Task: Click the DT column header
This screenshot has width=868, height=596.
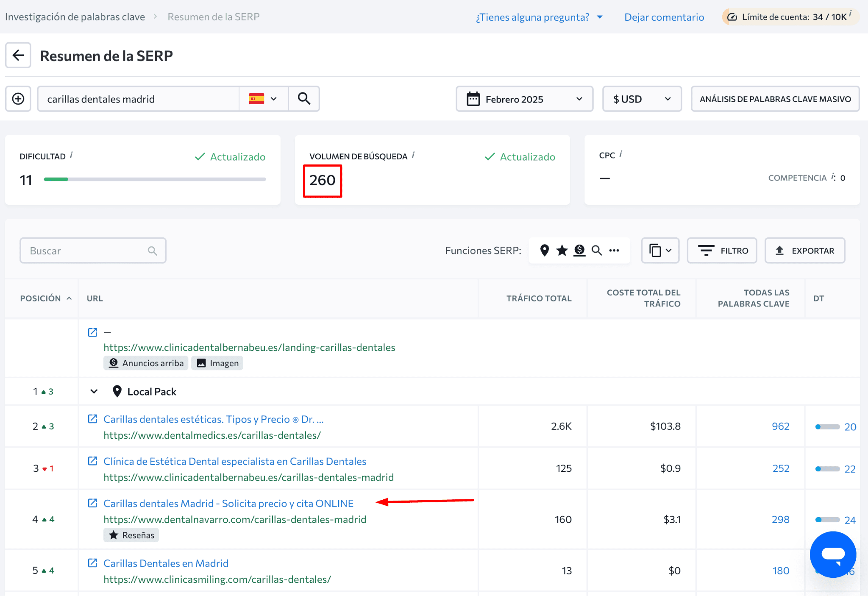Action: click(818, 298)
